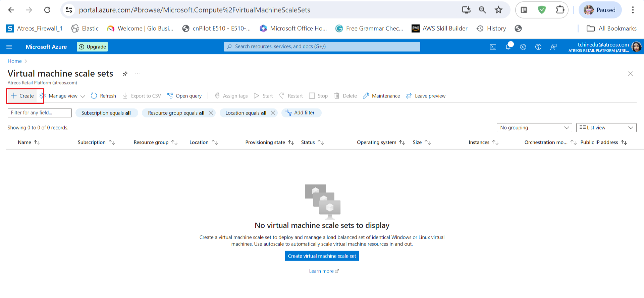
Task: Remove the Resource group filter
Action: [211, 113]
